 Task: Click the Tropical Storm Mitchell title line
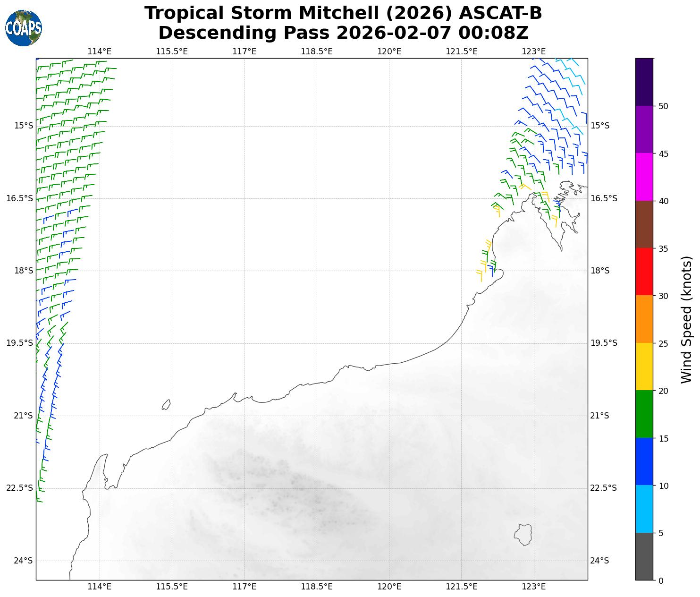343,13
